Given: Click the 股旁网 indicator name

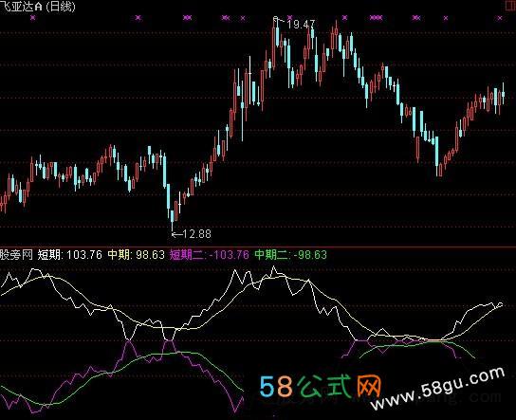Looking at the screenshot, I should pyautogui.click(x=16, y=255).
